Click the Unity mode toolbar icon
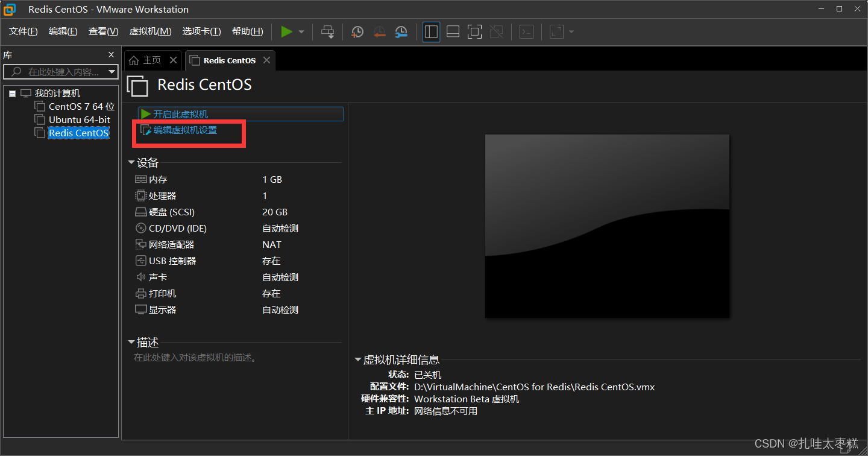This screenshot has width=868, height=456. click(496, 31)
